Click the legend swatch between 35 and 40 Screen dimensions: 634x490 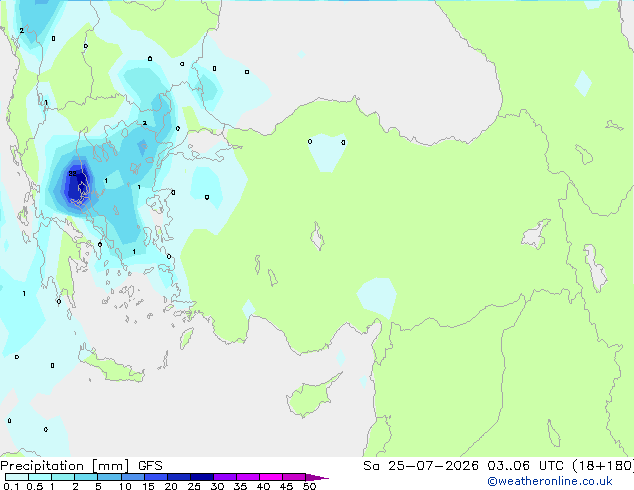[x=248, y=477]
